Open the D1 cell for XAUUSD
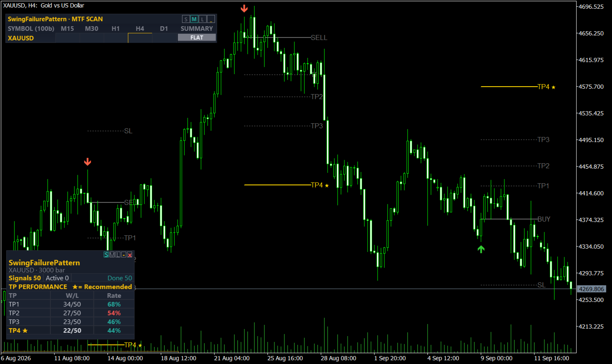The image size is (612, 364). [164, 38]
